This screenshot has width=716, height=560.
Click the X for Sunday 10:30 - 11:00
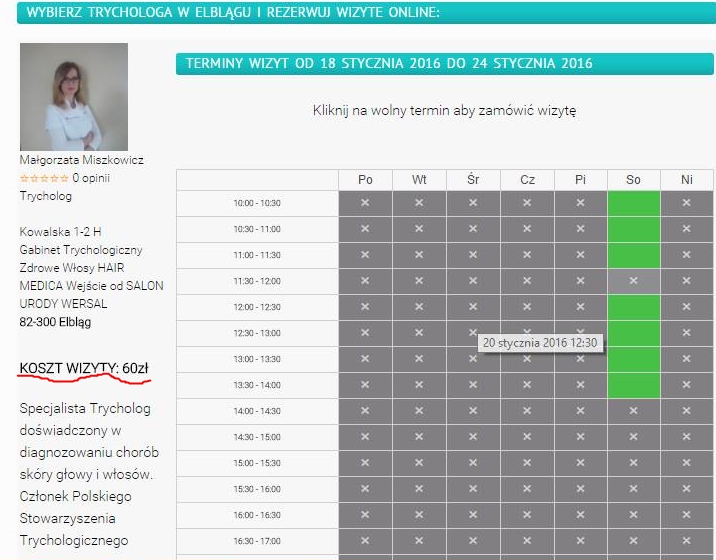tap(687, 229)
